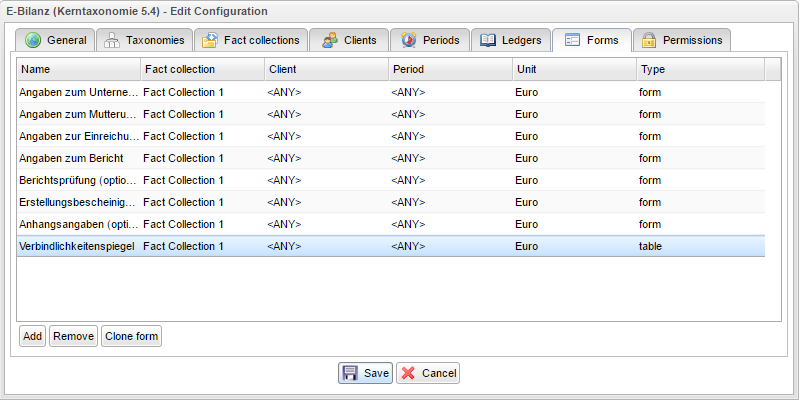Open the Periods tab
The height and width of the screenshot is (402, 800).
pos(430,40)
